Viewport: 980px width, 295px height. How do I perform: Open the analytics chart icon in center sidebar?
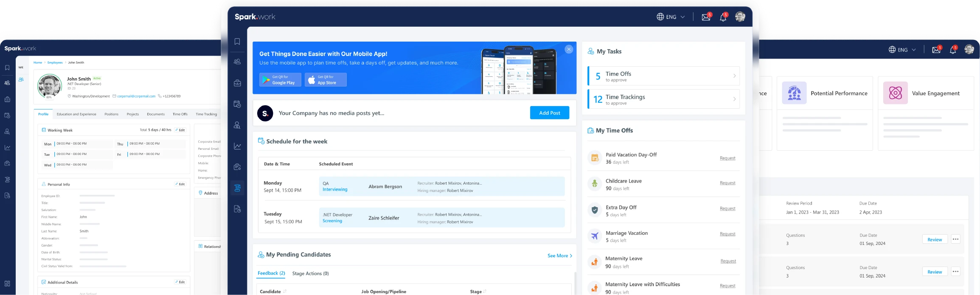(237, 146)
